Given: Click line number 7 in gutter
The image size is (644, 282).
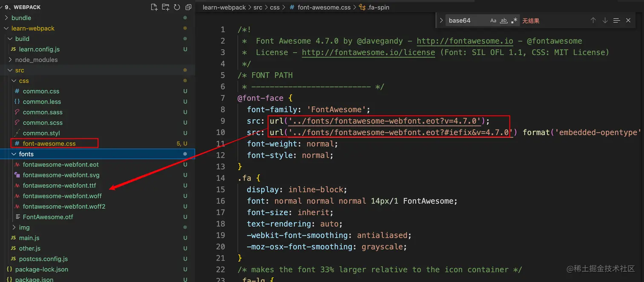Looking at the screenshot, I should click(222, 98).
